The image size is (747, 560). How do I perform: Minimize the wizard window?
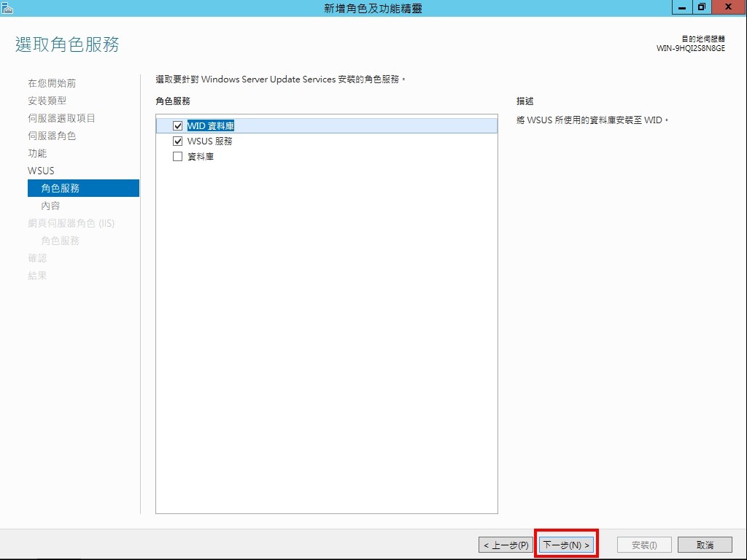[682, 7]
